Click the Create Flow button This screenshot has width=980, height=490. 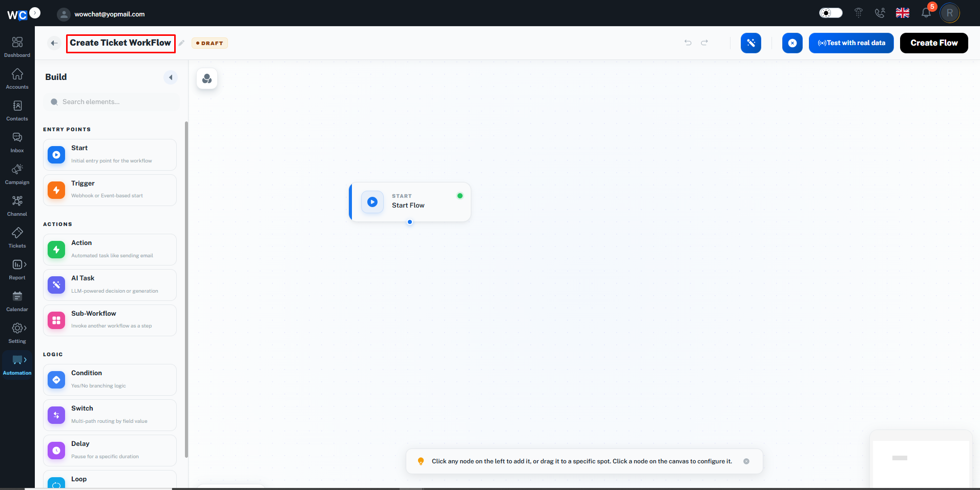[x=933, y=43]
